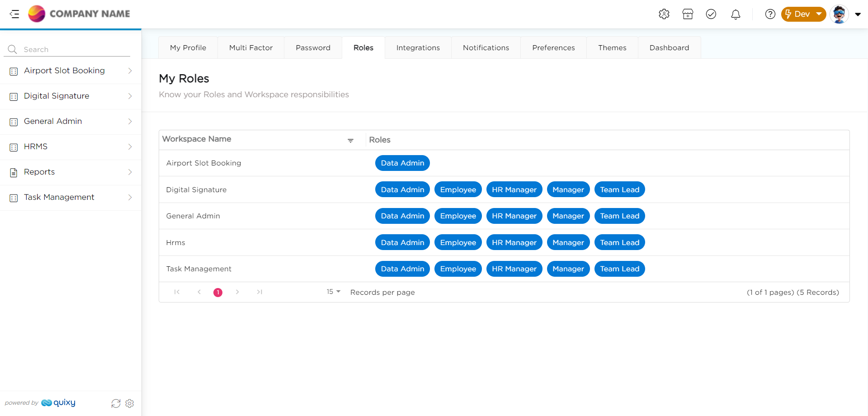Click Data Admin role for Airport Slot Booking

click(x=402, y=163)
